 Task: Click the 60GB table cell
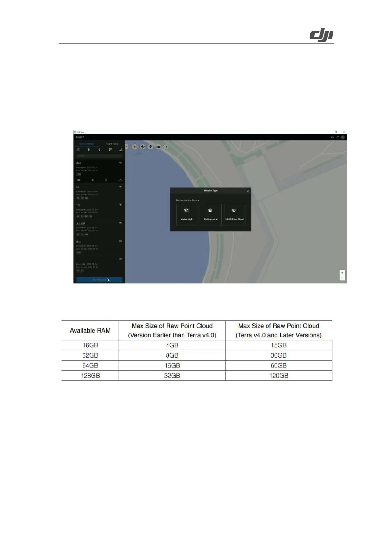pos(279,365)
